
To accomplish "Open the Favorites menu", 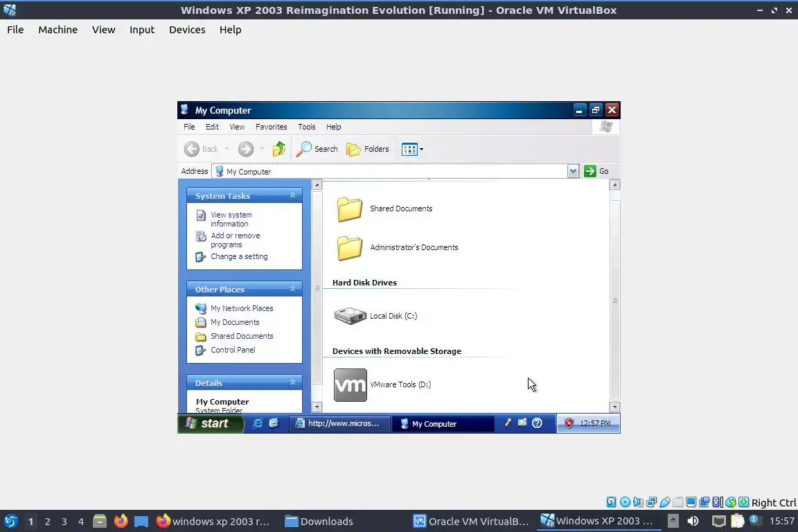I will coord(272,127).
